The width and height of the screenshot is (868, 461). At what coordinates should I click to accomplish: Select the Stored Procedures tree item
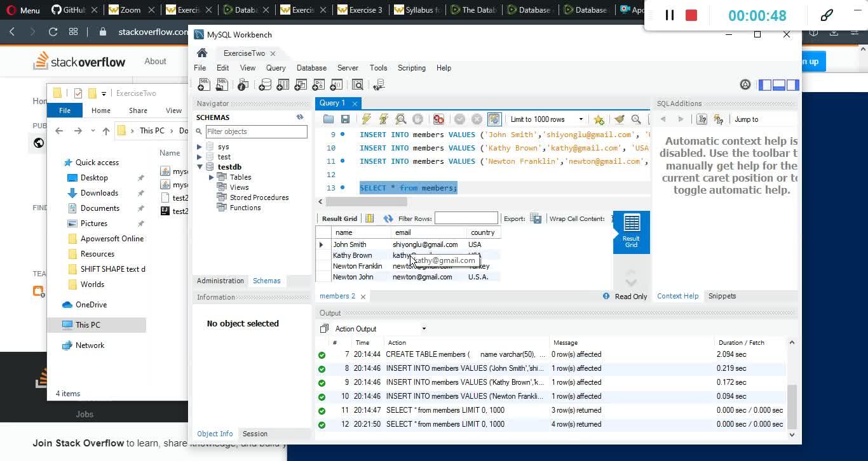point(259,197)
